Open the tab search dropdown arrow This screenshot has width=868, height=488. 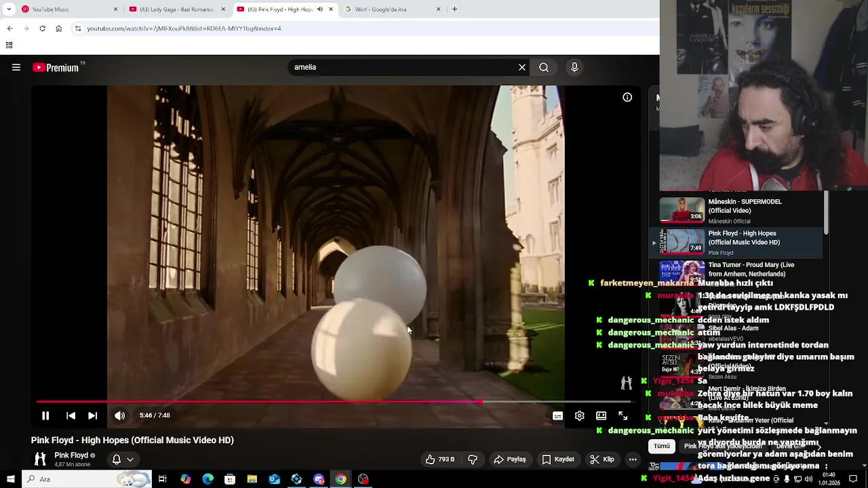pos(9,9)
